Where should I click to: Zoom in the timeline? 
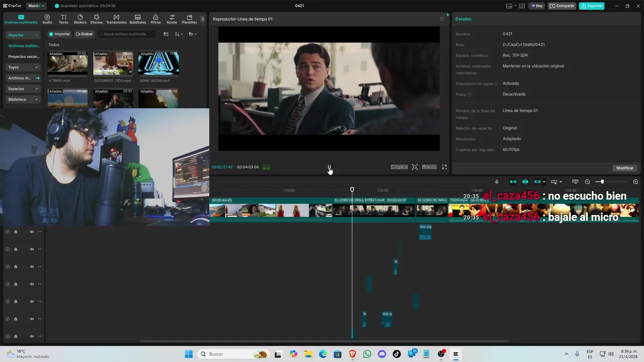click(x=635, y=182)
